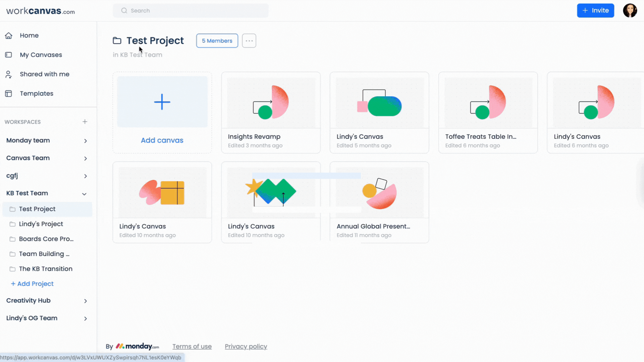Expand the cgfj workspace chevron
Viewport: 644px width, 362px height.
click(x=86, y=176)
